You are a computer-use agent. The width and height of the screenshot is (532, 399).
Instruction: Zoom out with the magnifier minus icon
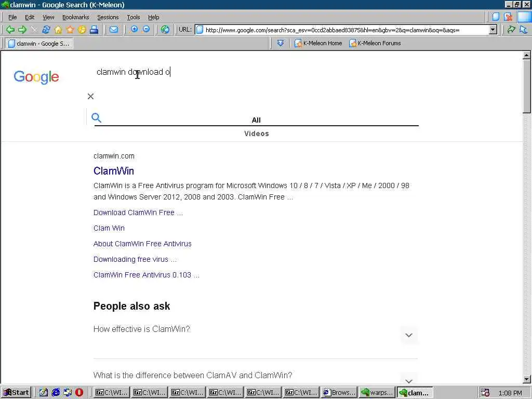146,30
